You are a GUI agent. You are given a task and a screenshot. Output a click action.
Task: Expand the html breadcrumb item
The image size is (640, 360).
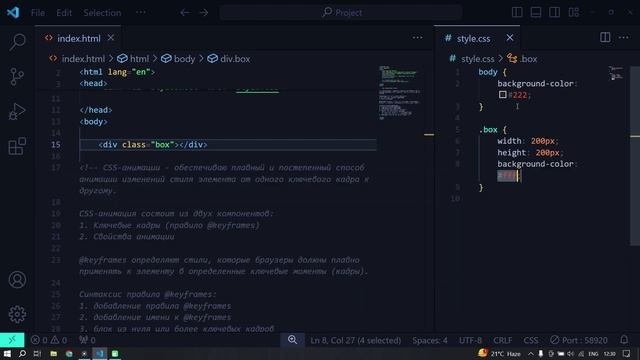(x=133, y=59)
